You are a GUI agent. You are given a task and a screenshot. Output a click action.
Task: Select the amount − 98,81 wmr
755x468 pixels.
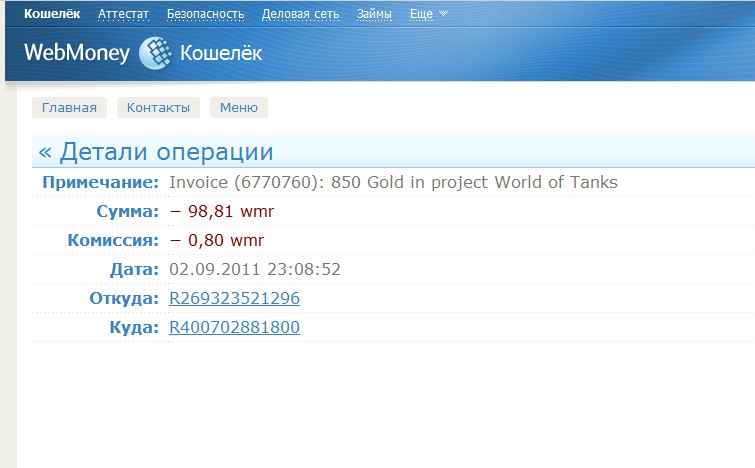click(x=221, y=211)
